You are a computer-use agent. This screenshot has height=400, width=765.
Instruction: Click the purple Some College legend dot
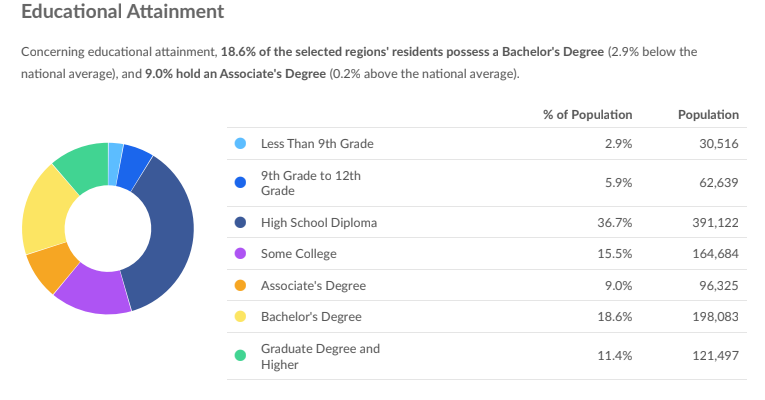point(240,254)
